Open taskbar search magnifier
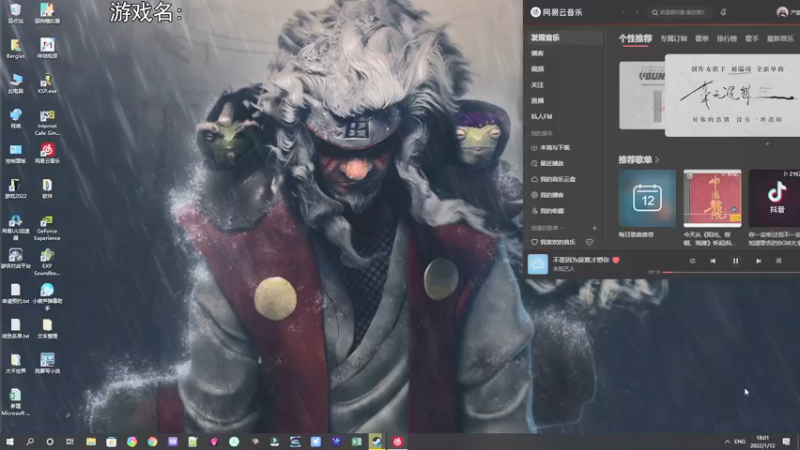 tap(30, 441)
